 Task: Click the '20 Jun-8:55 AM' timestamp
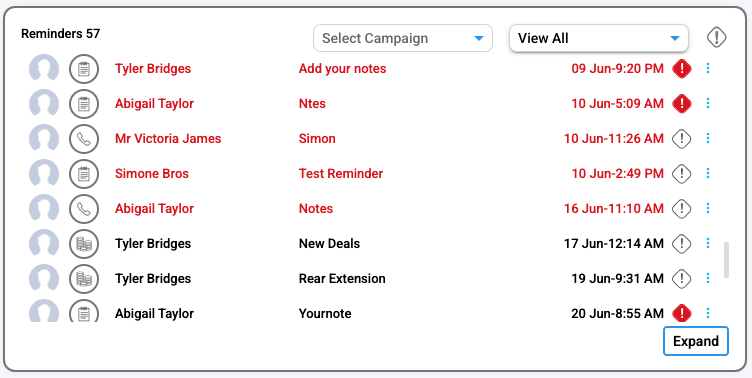[x=618, y=314]
